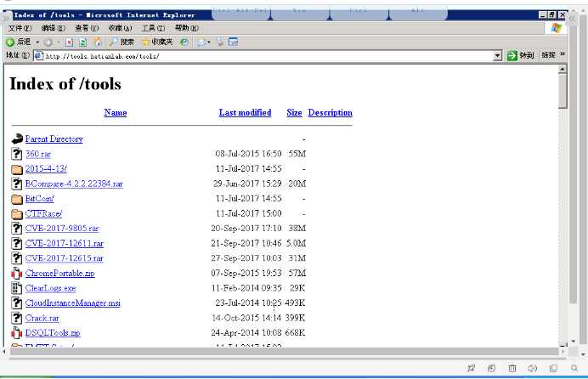Go to the Home page icon
Viewport: 588px width, 379px height.
pyautogui.click(x=97, y=42)
